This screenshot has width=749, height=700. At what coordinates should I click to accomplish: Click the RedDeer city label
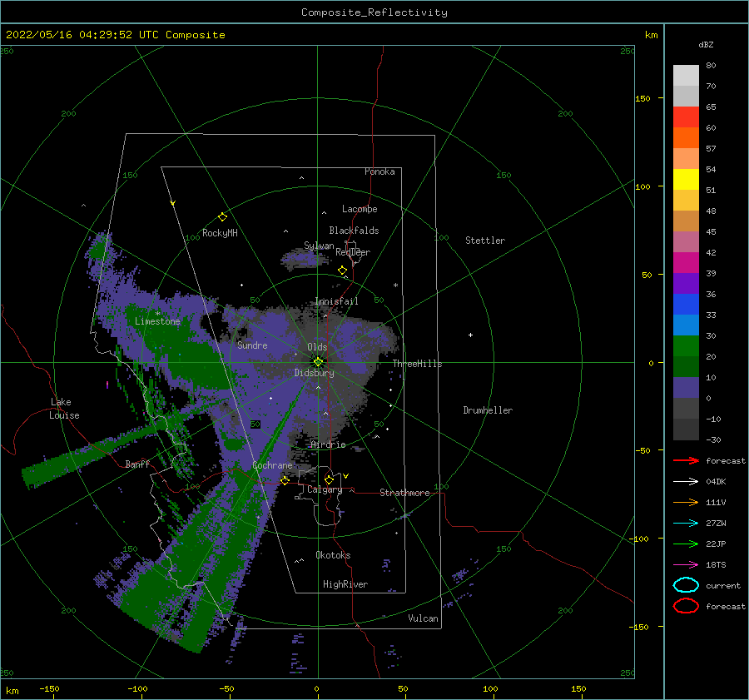(353, 252)
